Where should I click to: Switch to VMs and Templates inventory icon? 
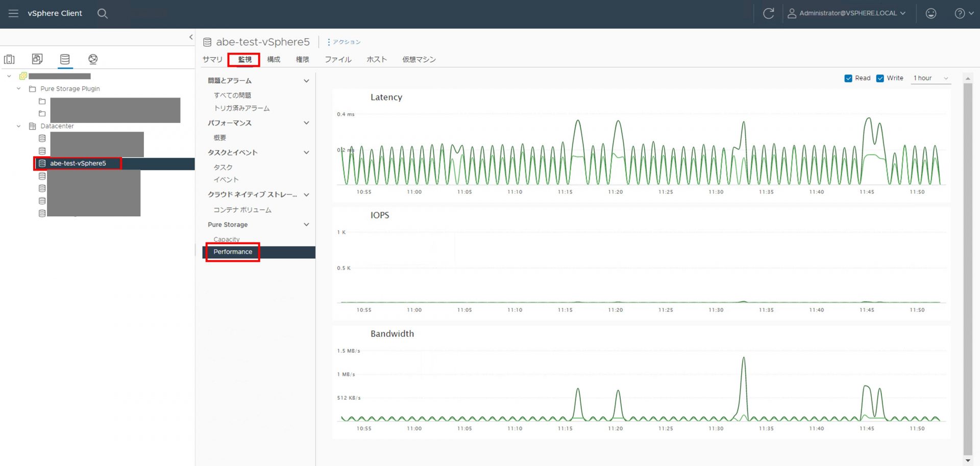tap(37, 59)
